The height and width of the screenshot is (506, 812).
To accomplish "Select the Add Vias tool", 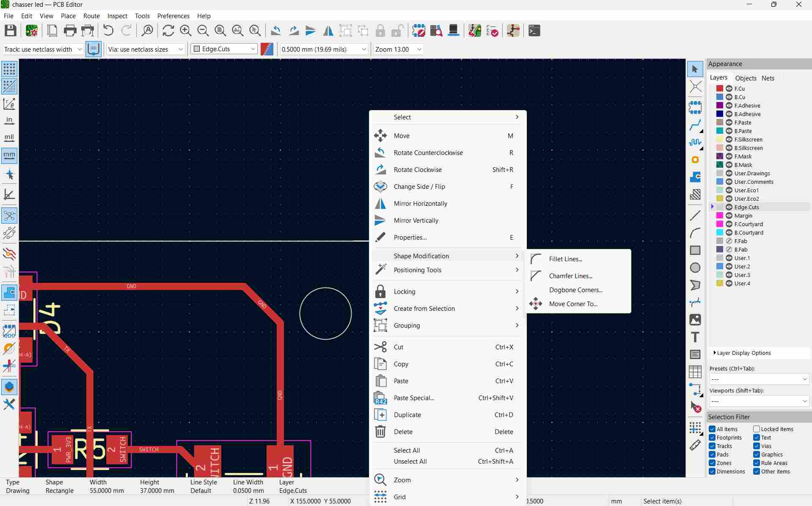I will (x=695, y=160).
